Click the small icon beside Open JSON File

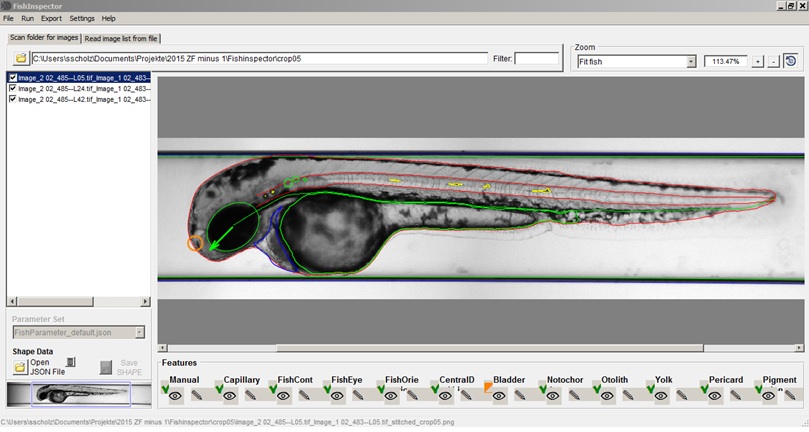click(71, 362)
